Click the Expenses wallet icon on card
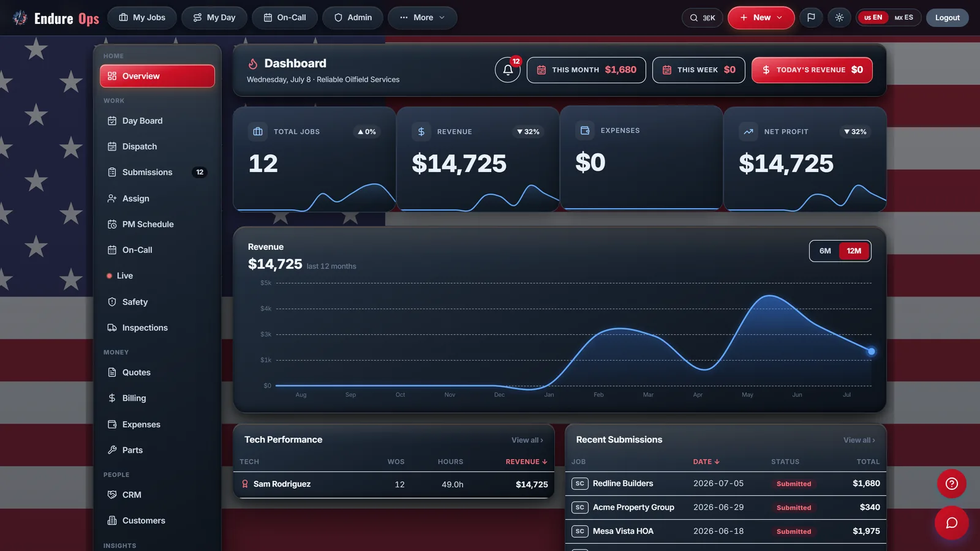Screen dimensions: 980x551 [x=585, y=130]
